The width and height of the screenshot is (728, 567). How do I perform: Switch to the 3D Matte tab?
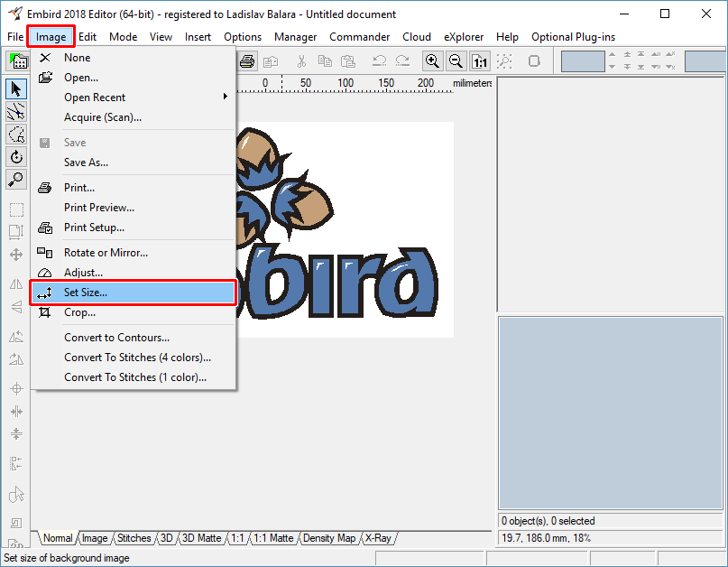(x=201, y=538)
